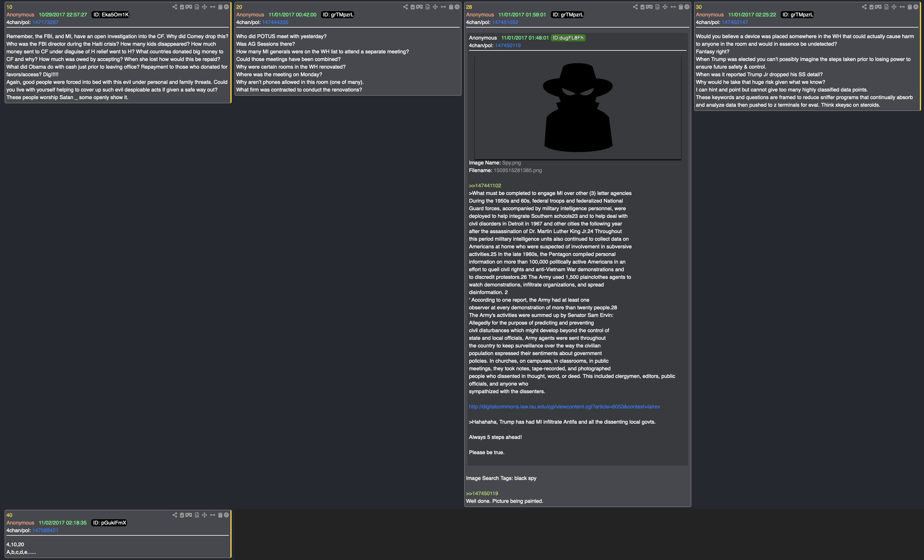
Task: Click the ID: grTMpzrL badge on post 30
Action: [798, 15]
